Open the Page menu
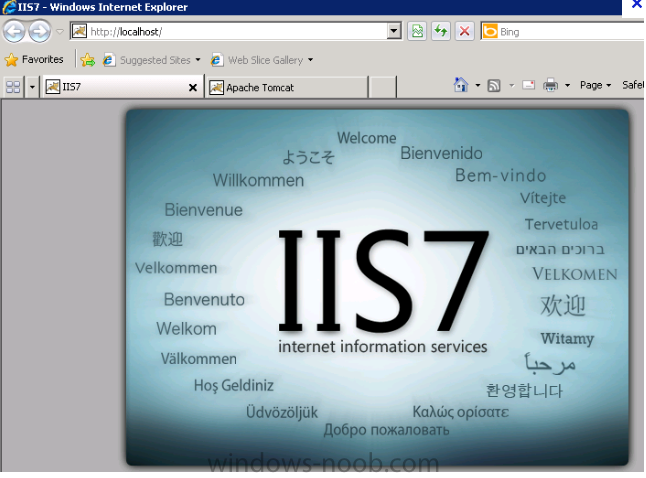 tap(595, 85)
